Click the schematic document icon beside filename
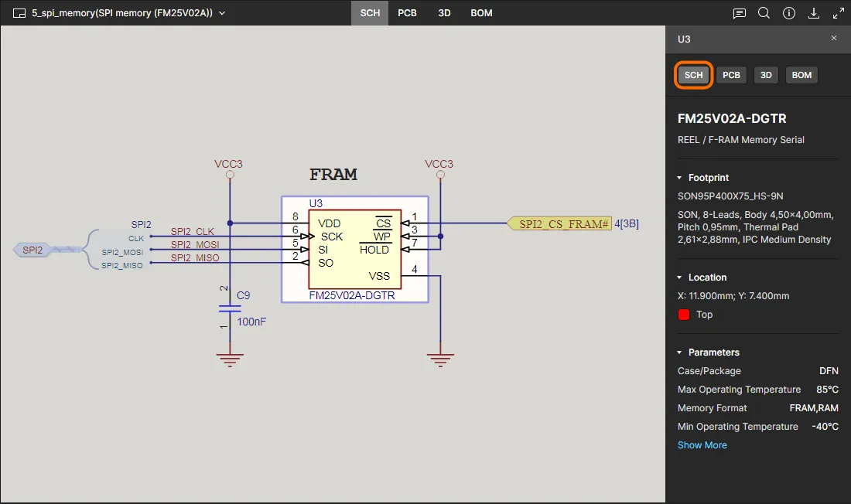Image resolution: width=851 pixels, height=504 pixels. (19, 13)
